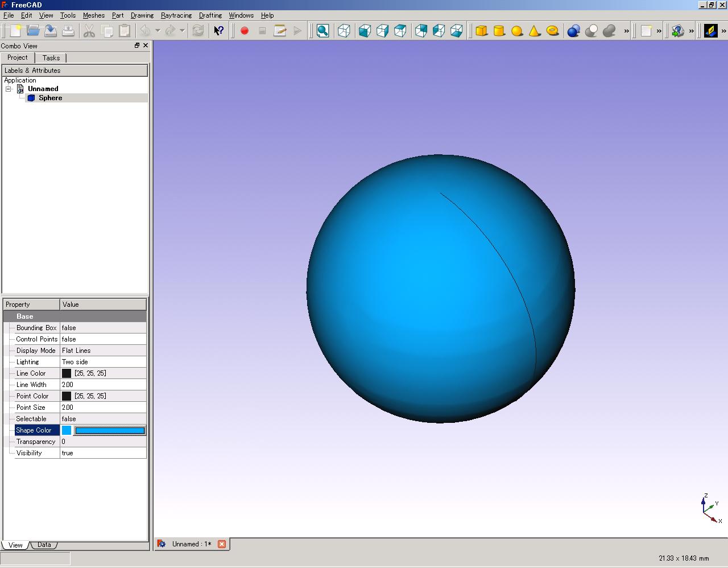This screenshot has width=728, height=568.
Task: Switch to the Tasks tab
Action: tap(51, 58)
